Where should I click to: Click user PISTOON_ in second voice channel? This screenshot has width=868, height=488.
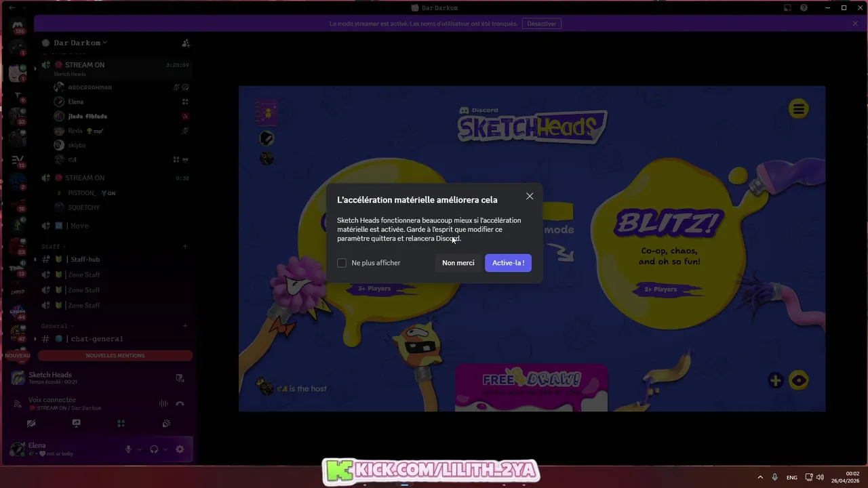(81, 193)
